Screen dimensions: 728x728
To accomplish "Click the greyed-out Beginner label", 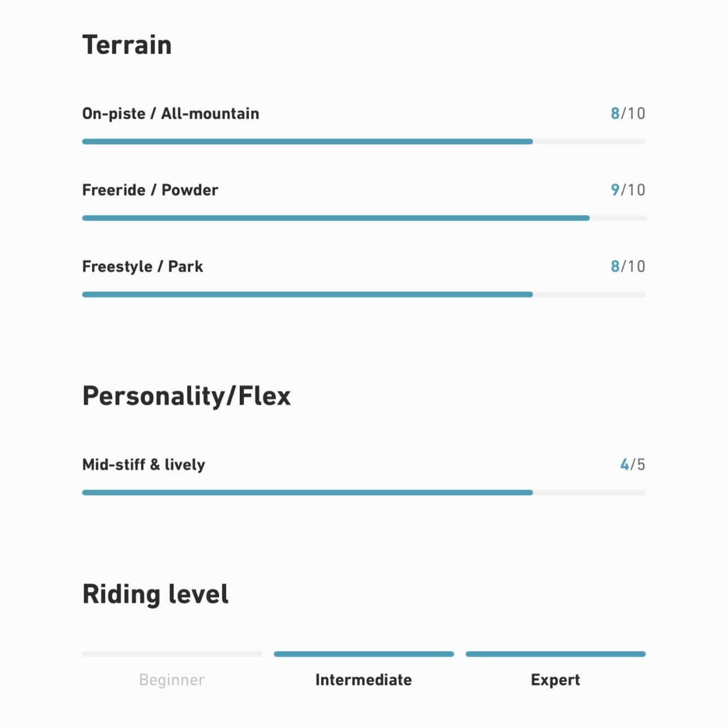I will click(172, 679).
